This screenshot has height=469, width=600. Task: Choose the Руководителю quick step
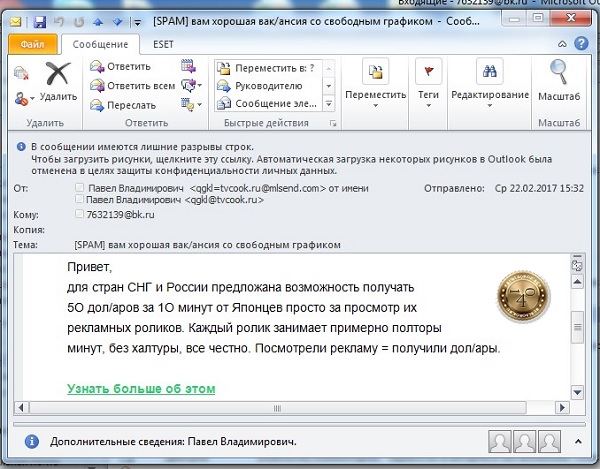pos(268,86)
